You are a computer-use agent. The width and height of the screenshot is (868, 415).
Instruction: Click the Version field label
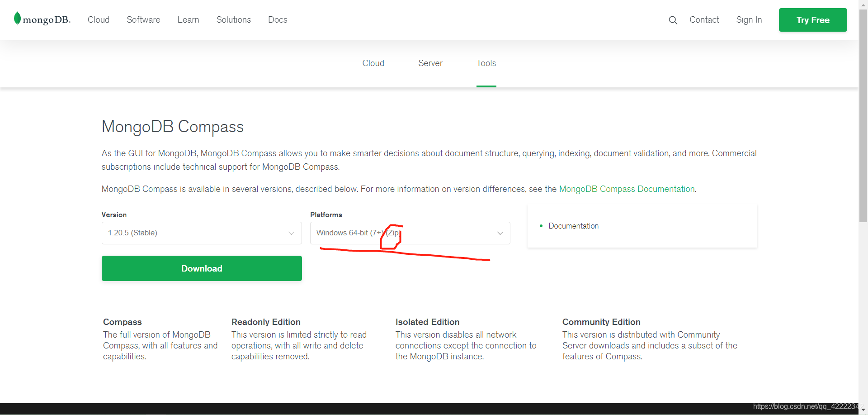point(114,215)
